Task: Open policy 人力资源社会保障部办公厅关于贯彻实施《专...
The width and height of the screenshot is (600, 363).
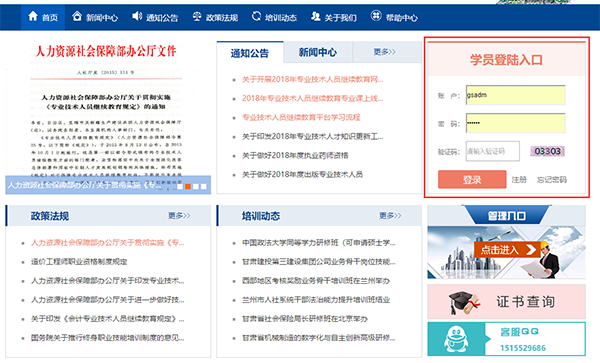Action: [108, 243]
